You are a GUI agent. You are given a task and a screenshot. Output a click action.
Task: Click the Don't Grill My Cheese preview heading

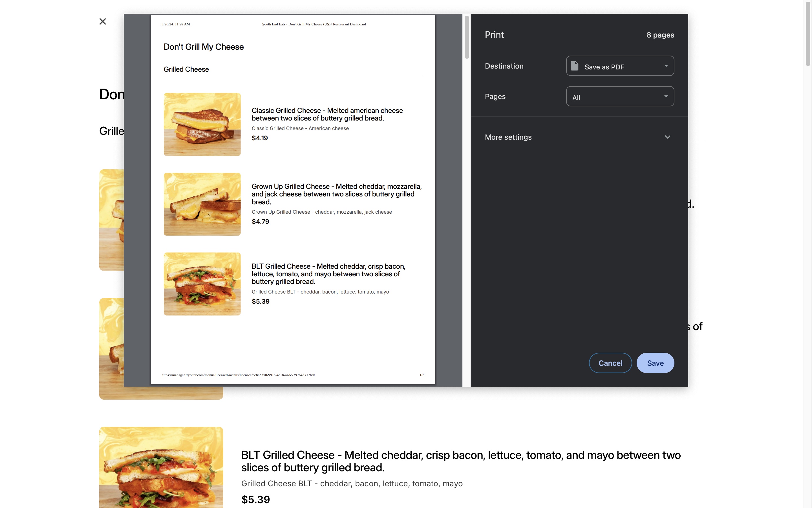click(x=204, y=47)
